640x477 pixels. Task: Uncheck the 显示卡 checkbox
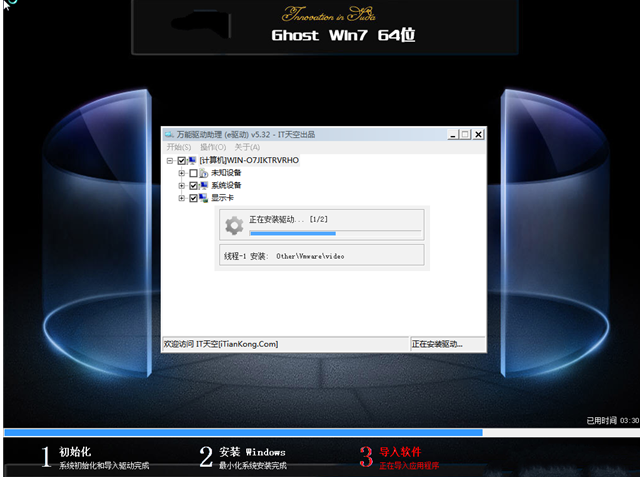pos(193,199)
